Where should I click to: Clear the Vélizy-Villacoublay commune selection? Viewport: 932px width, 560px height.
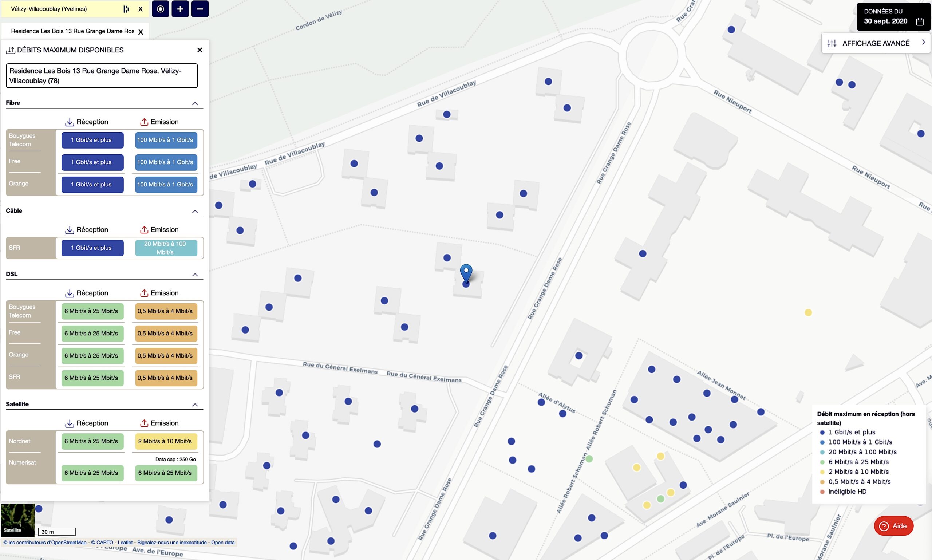(141, 9)
